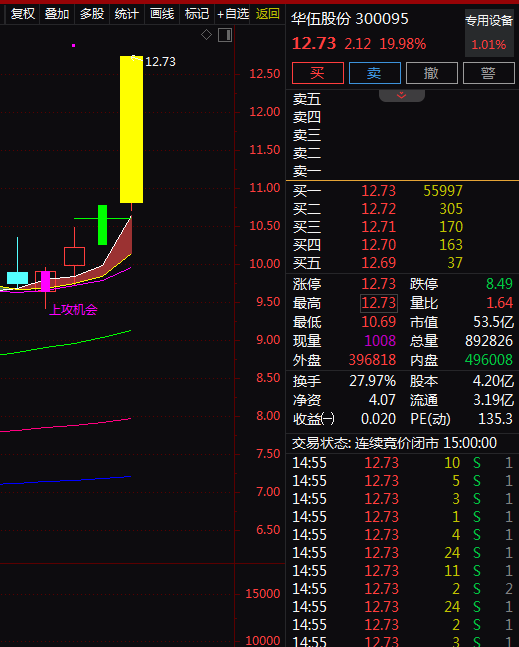Click the 撤 cancel order button
519x647 pixels.
(432, 73)
